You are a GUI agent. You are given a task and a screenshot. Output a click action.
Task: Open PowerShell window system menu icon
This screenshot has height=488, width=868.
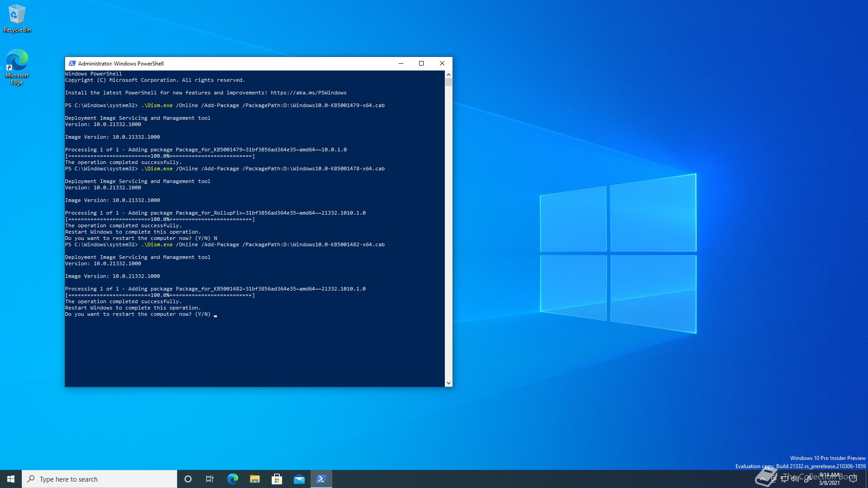click(x=72, y=63)
